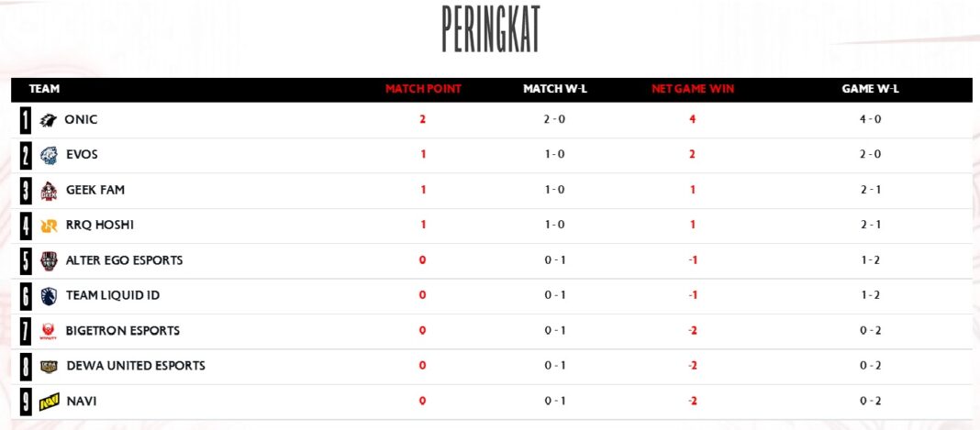Click the Team Liquid ID logo
Image resolution: width=980 pixels, height=430 pixels.
(x=49, y=296)
